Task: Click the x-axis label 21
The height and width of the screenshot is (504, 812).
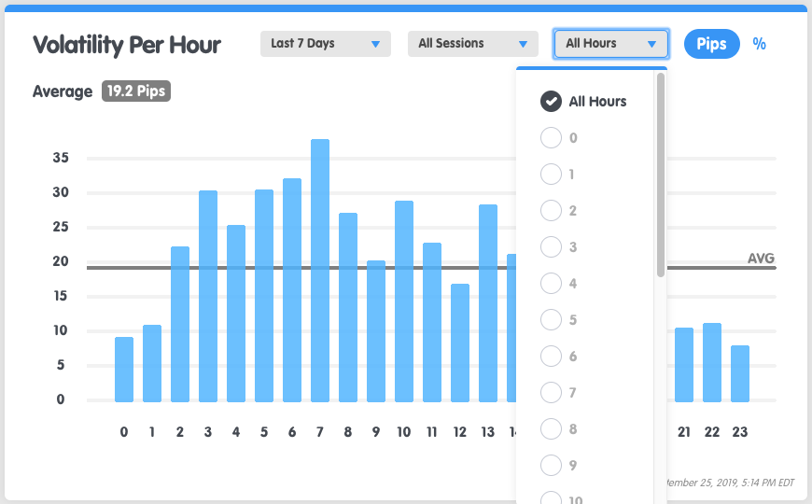Action: (683, 432)
